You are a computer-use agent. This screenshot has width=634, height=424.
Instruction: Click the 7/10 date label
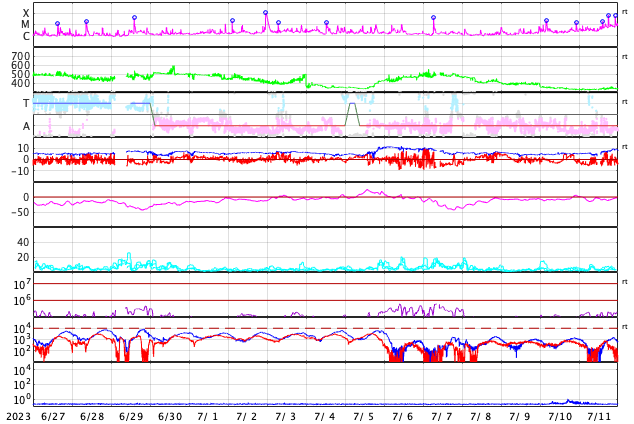click(560, 417)
